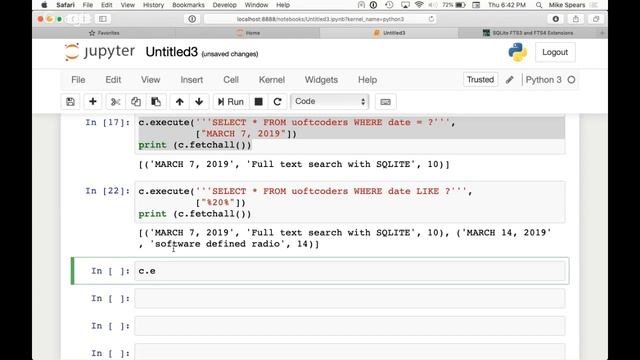640x360 pixels.
Task: Copy selected cells icon
Action: click(x=136, y=102)
